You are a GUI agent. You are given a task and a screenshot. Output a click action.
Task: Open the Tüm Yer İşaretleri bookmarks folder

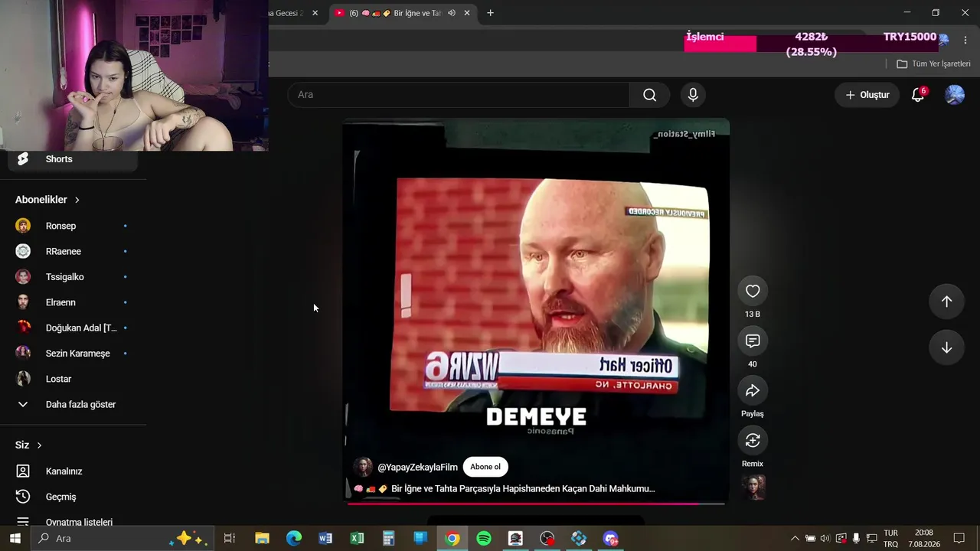tap(933, 64)
